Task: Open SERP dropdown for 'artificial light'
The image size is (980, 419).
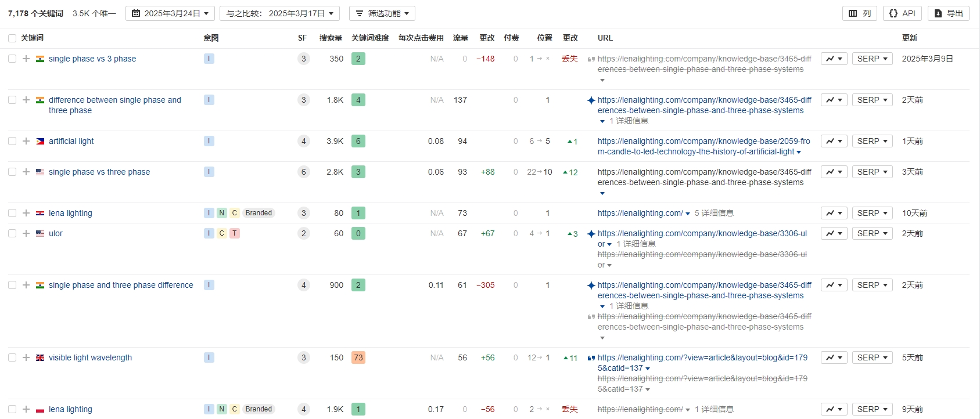Action: coord(872,141)
